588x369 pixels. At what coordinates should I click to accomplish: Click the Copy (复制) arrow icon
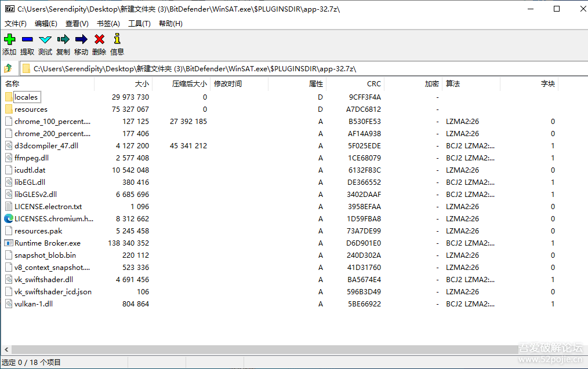point(63,39)
